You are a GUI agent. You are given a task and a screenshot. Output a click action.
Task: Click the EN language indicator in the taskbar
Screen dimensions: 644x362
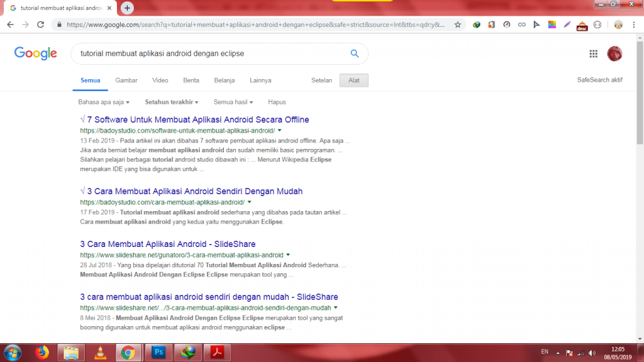[x=545, y=352]
